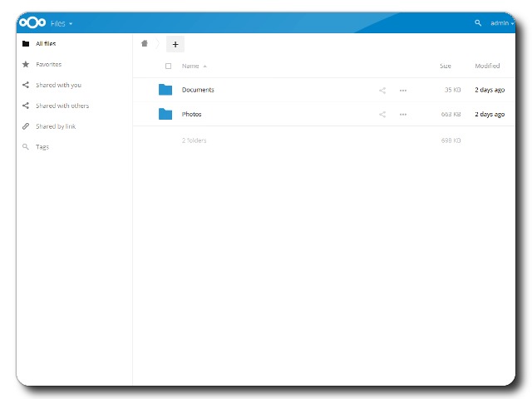Open the search magnifier icon
This screenshot has width=532, height=399.
click(478, 23)
